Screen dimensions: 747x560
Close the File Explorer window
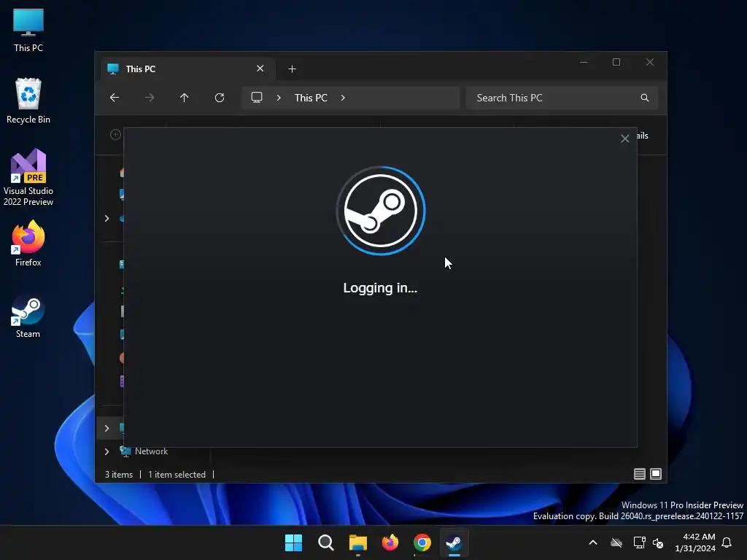point(650,63)
